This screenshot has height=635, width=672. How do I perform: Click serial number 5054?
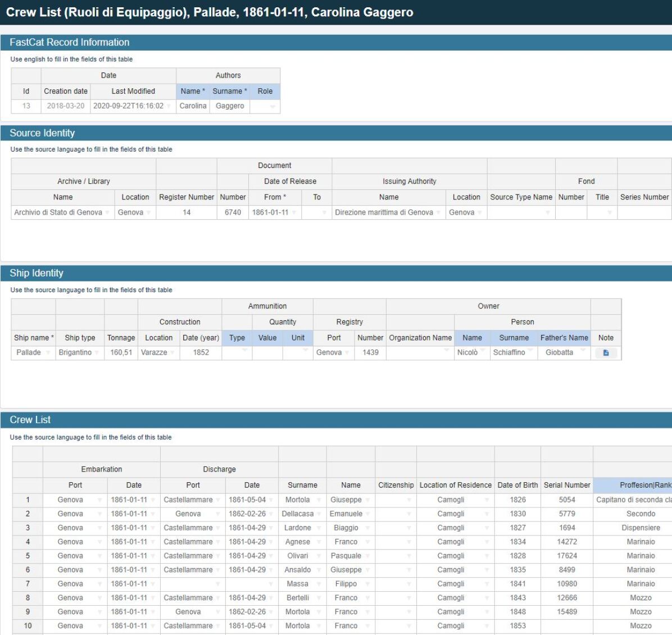[566, 500]
